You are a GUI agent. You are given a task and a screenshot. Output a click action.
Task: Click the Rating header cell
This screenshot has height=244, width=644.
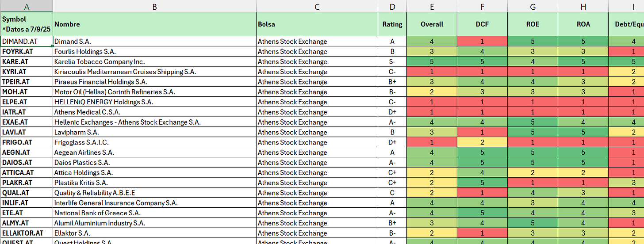coord(392,24)
